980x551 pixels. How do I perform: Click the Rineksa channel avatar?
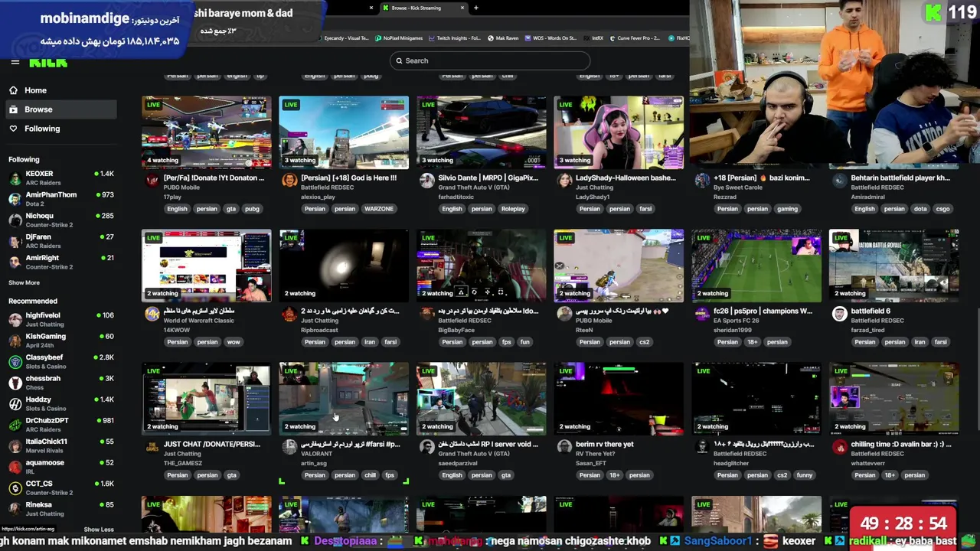15,509
